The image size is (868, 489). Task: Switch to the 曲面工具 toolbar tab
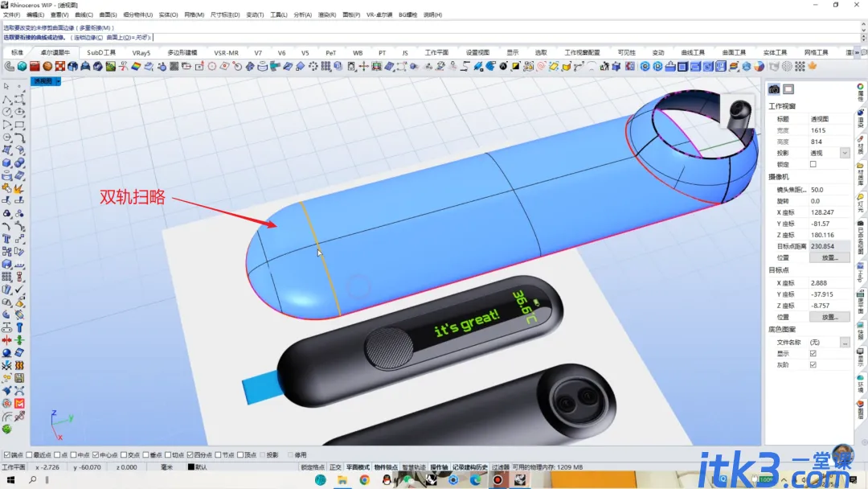(x=734, y=52)
